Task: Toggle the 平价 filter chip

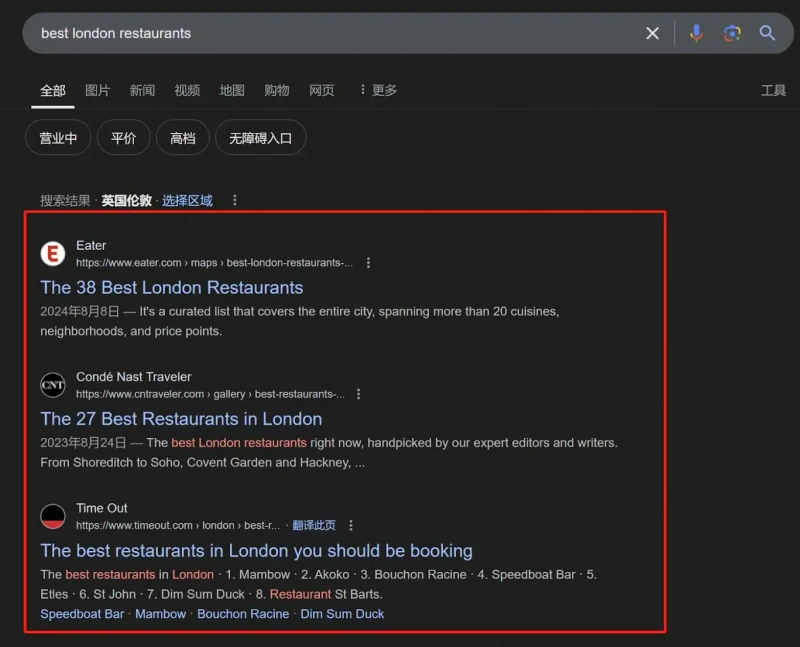Action: (x=123, y=138)
